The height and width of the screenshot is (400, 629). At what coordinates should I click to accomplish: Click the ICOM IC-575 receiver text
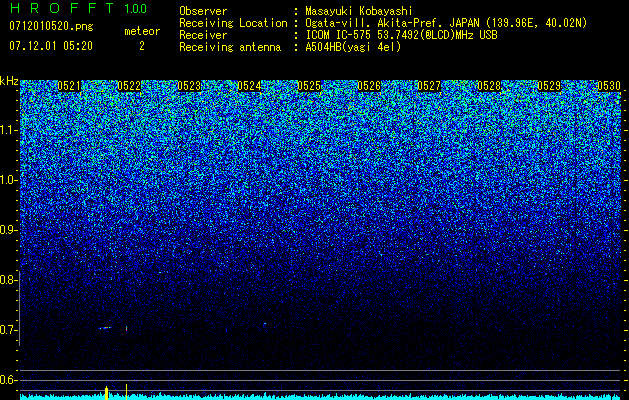(401, 35)
